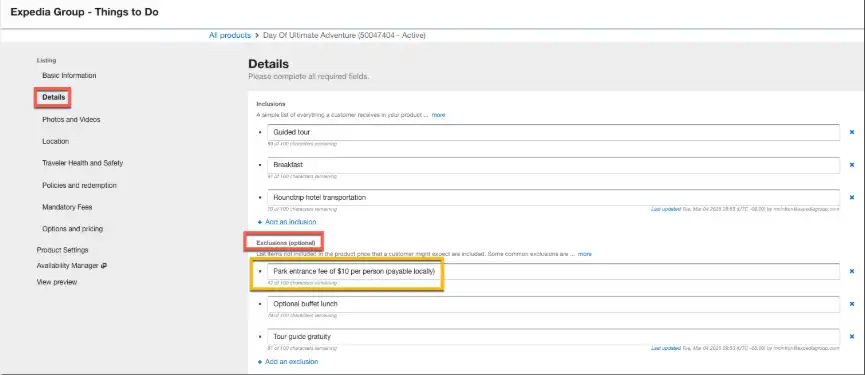This screenshot has width=865, height=375.
Task: Open Mandatory Fees section
Action: (67, 207)
